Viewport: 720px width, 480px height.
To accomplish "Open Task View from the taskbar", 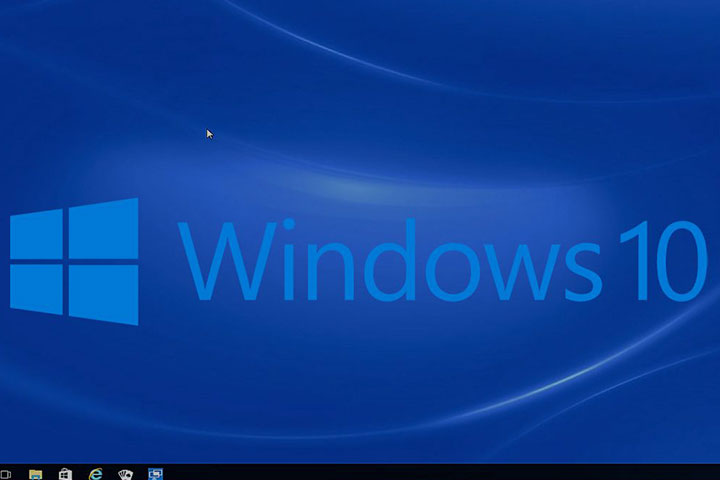I will (x=5, y=474).
